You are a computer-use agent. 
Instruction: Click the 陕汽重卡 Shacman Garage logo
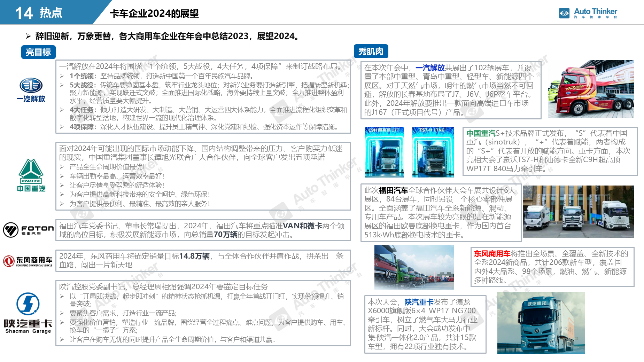click(x=28, y=313)
